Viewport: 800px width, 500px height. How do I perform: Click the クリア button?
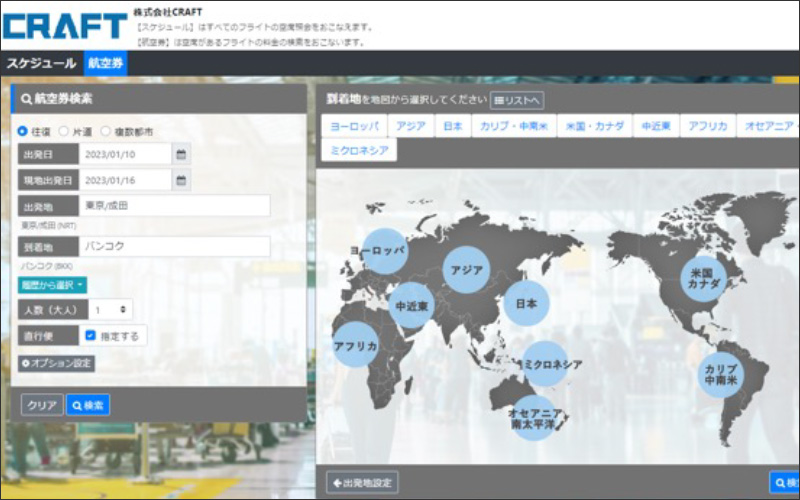42,405
